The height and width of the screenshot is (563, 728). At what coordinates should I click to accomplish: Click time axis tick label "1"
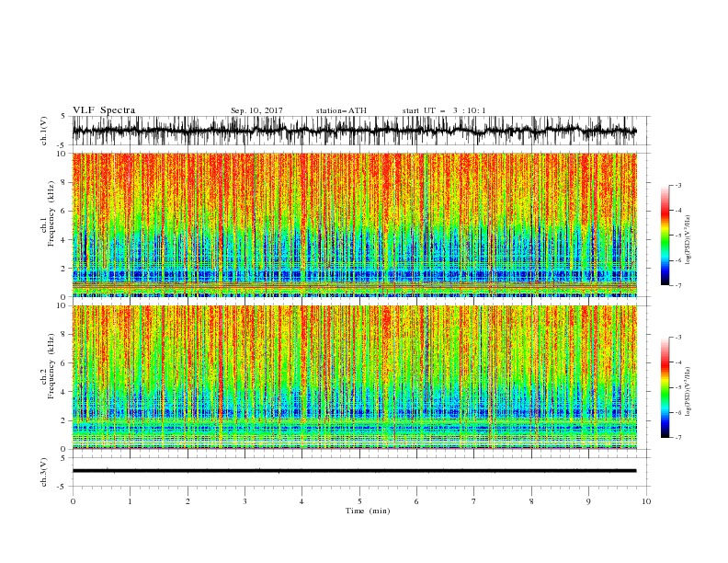[x=130, y=501]
